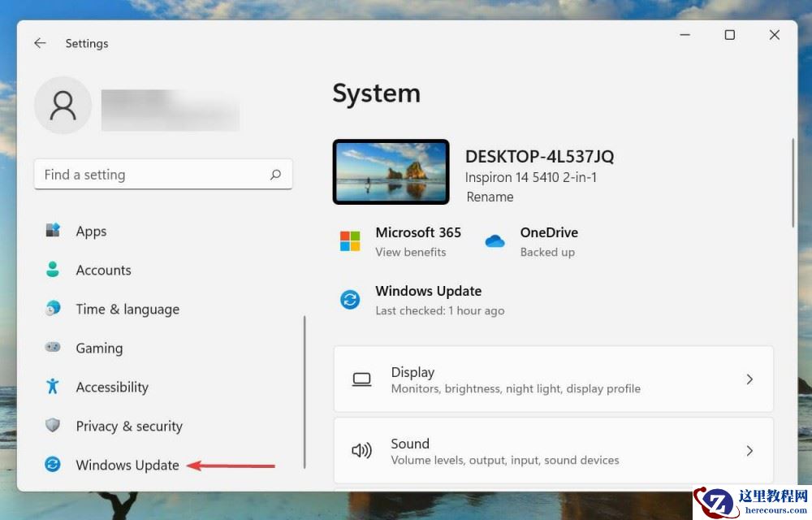Click the Windows Update icon in the sidebar

click(x=52, y=465)
